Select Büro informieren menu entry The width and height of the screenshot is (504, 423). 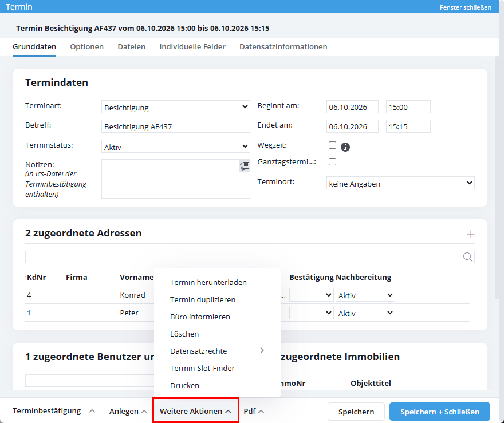point(200,317)
